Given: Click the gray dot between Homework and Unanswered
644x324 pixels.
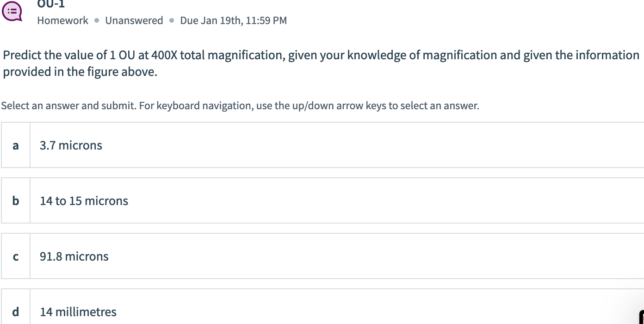Looking at the screenshot, I should pos(97,21).
